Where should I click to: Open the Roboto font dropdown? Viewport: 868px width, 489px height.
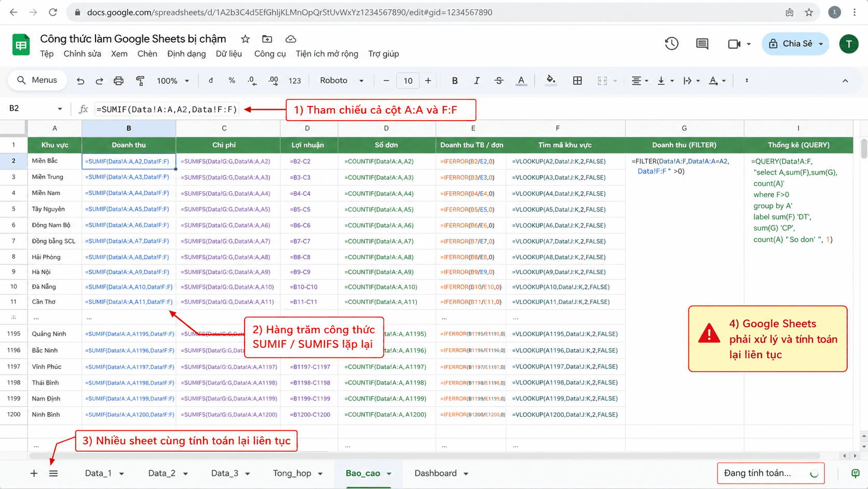point(341,81)
